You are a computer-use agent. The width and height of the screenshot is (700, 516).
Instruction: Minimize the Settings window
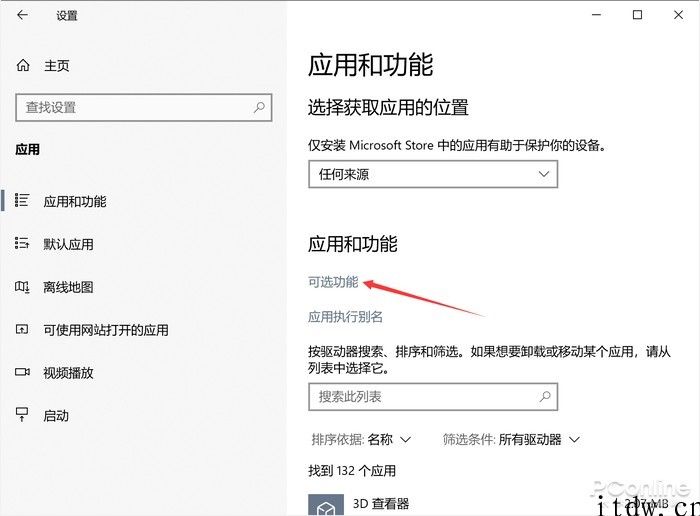click(x=596, y=15)
